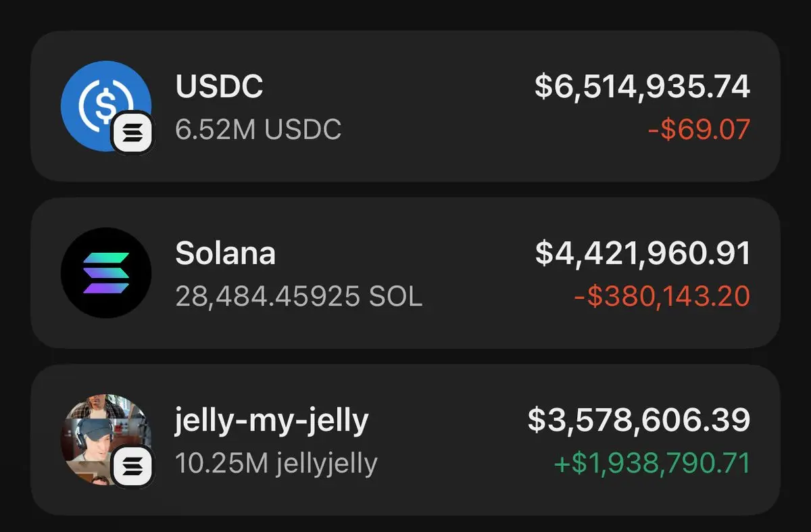The width and height of the screenshot is (811, 532).
Task: Click the Solana network badge on USDC icon
Action: pos(133,132)
